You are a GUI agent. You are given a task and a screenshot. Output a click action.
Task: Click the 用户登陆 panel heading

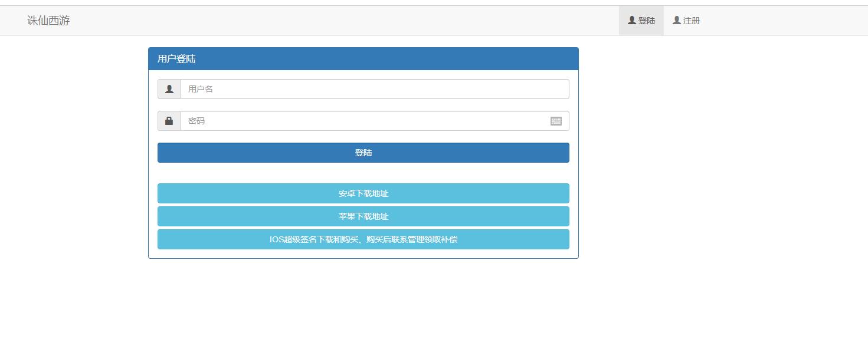[x=363, y=59]
